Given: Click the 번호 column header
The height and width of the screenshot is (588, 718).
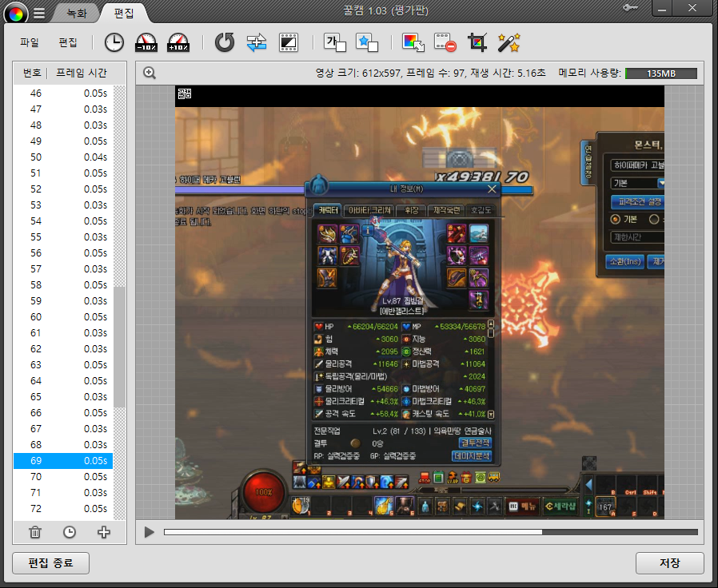Looking at the screenshot, I should pyautogui.click(x=32, y=73).
